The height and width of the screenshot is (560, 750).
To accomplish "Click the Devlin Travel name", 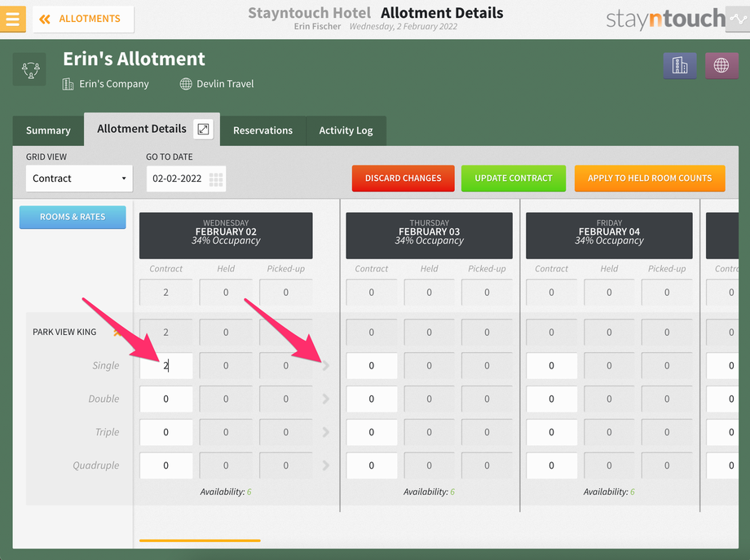I will [x=225, y=84].
